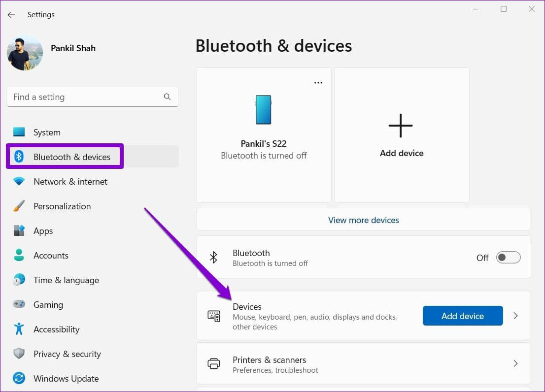
Task: Click the Gaming controller icon
Action: pyautogui.click(x=19, y=304)
